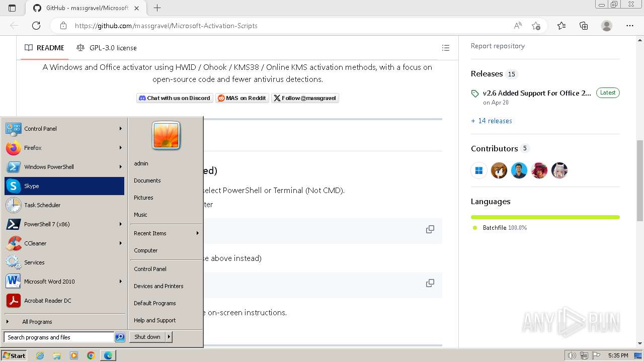
Task: Copy the second code block
Action: click(430, 283)
